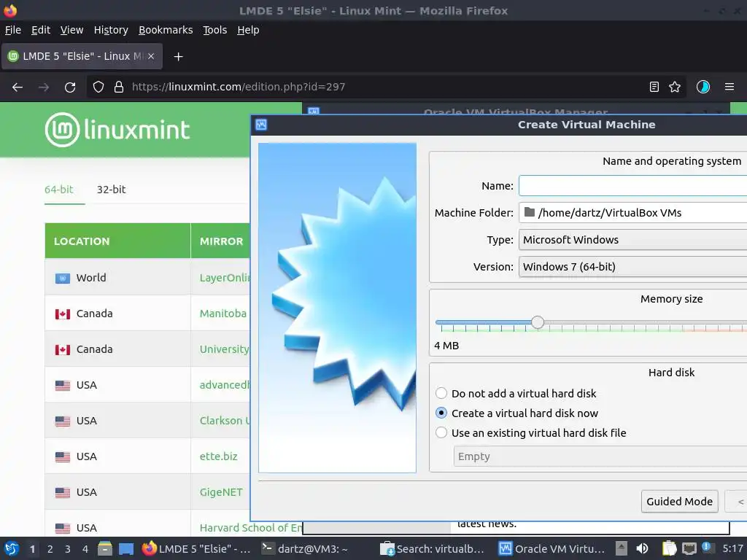
Task: Open the Machine Folder dropdown
Action: coord(632,212)
